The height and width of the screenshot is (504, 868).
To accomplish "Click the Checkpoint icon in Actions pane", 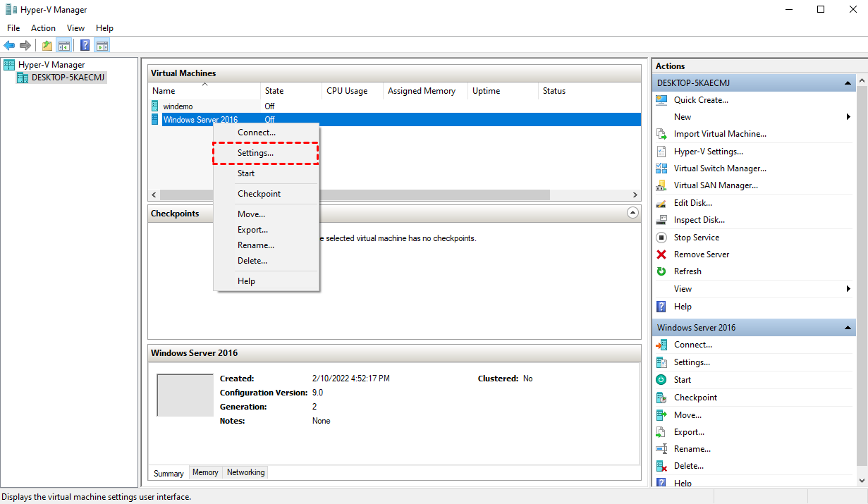I will click(x=661, y=398).
